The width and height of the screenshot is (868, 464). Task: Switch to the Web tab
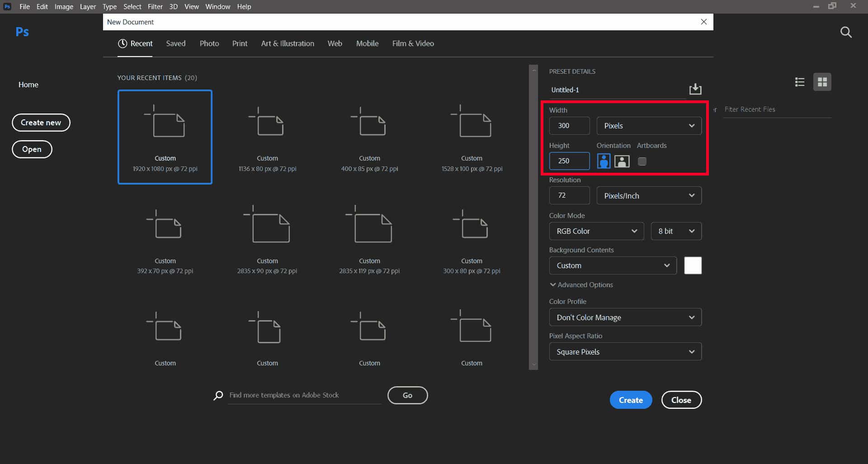tap(335, 43)
